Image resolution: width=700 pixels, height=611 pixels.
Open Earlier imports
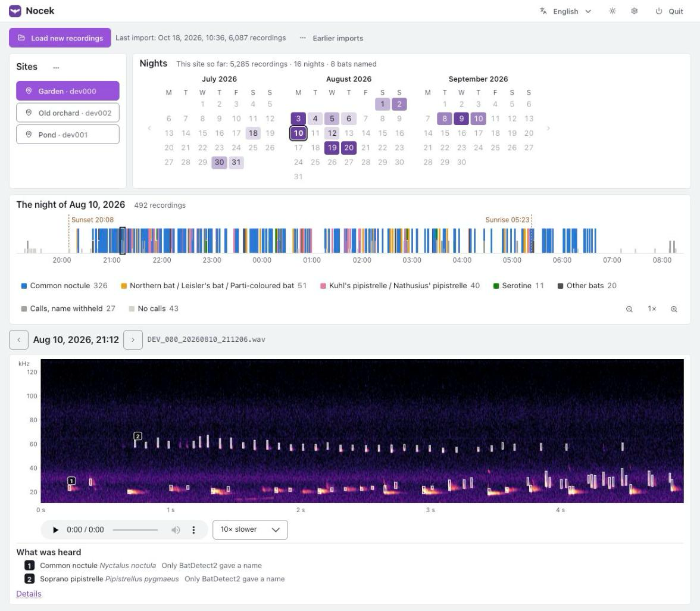[331, 38]
